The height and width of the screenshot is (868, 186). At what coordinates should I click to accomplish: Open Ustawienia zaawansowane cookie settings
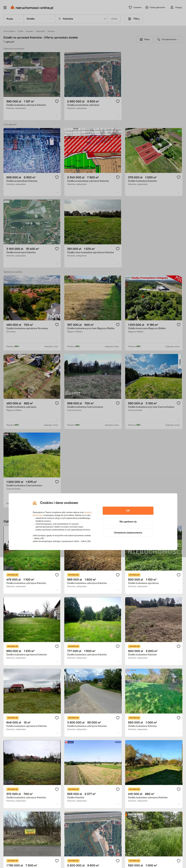tap(128, 533)
